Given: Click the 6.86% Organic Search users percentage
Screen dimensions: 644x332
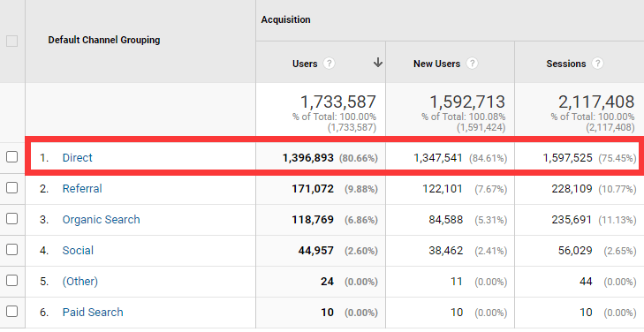Looking at the screenshot, I should coord(361,221).
